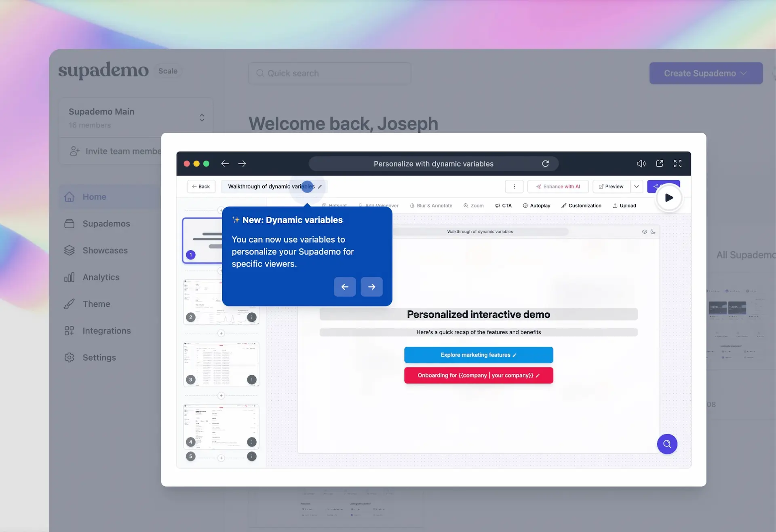The width and height of the screenshot is (776, 532).
Task: Expand the dropdown arrow next to Preview
Action: coord(637,186)
